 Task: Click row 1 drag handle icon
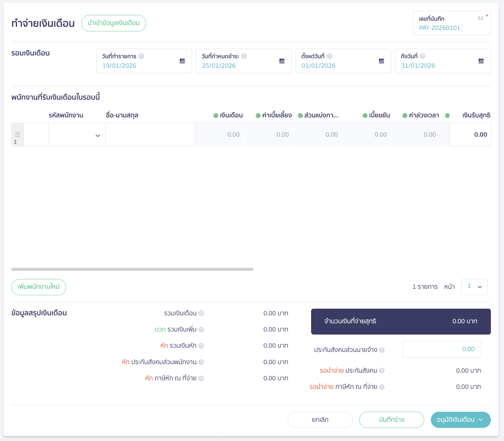tap(18, 134)
